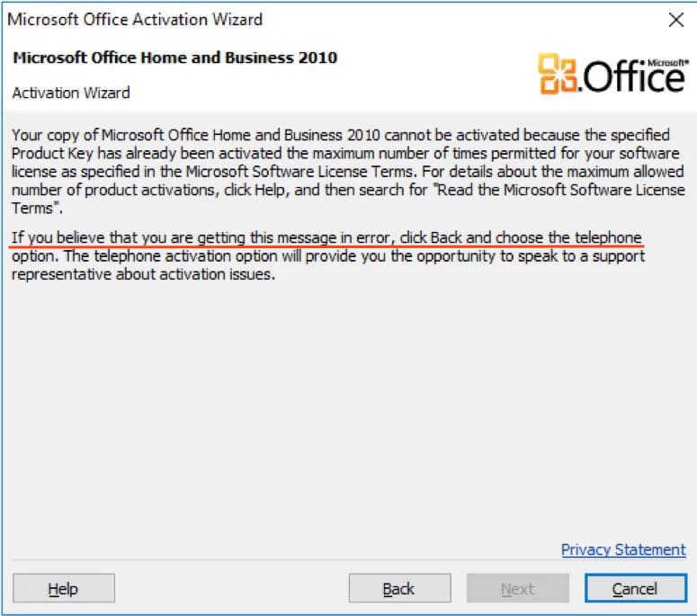
Task: Click the orange Office logo squares icon
Action: [x=558, y=74]
